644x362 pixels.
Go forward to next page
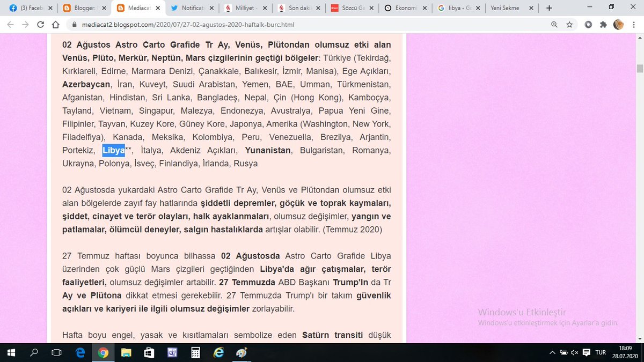tap(26, 25)
